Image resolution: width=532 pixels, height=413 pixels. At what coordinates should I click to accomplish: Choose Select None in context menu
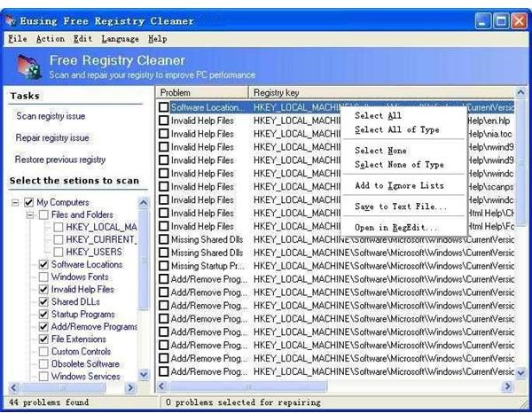coord(380,151)
